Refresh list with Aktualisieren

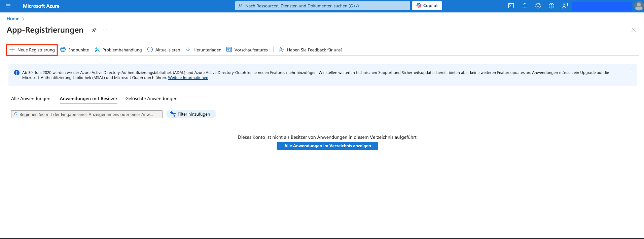[164, 50]
